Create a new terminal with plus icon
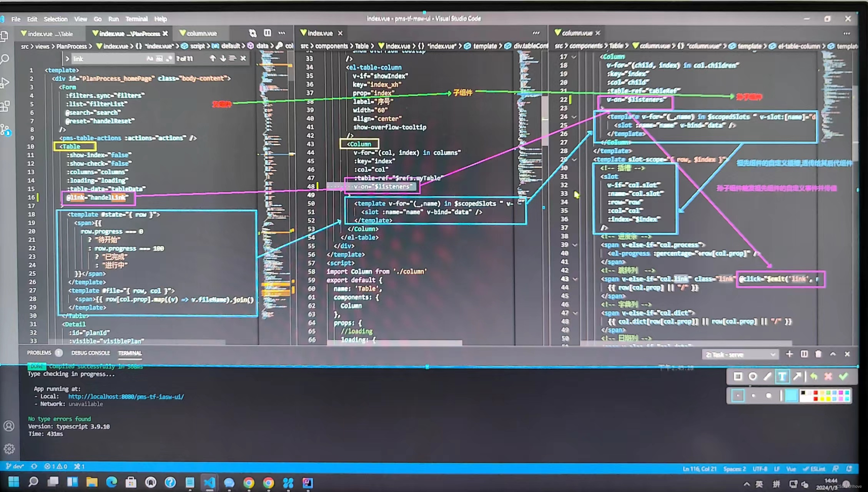 point(789,354)
